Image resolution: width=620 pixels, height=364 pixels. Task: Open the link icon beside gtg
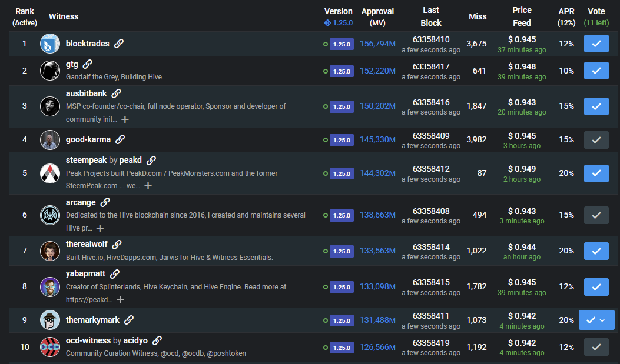coord(88,64)
